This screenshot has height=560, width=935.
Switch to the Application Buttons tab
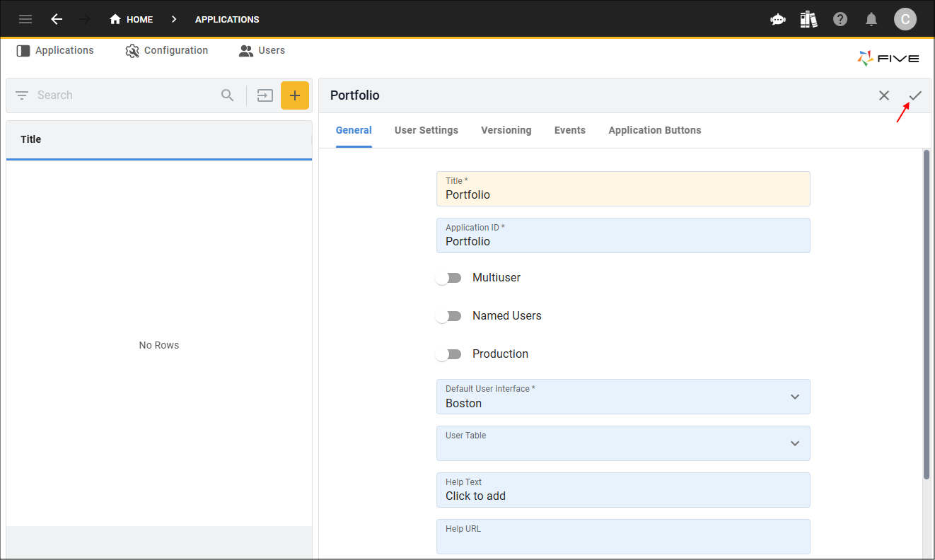(655, 130)
